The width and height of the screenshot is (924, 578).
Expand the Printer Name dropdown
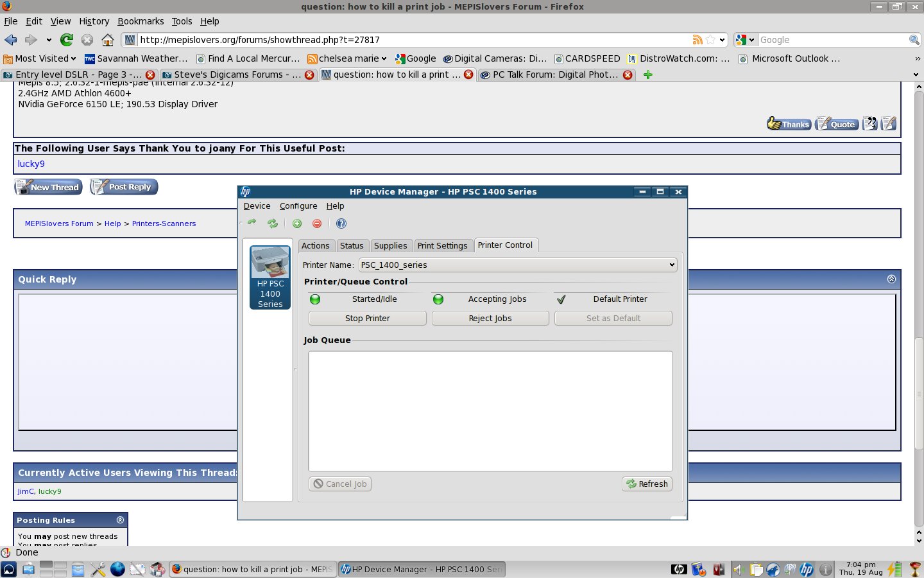click(518, 265)
